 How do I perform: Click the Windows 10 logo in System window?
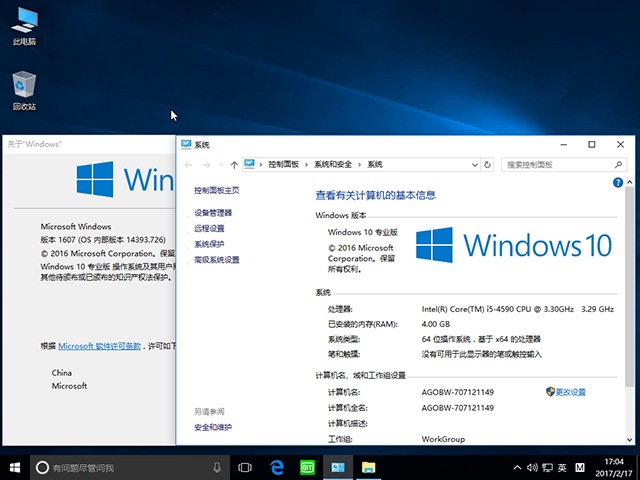[513, 245]
